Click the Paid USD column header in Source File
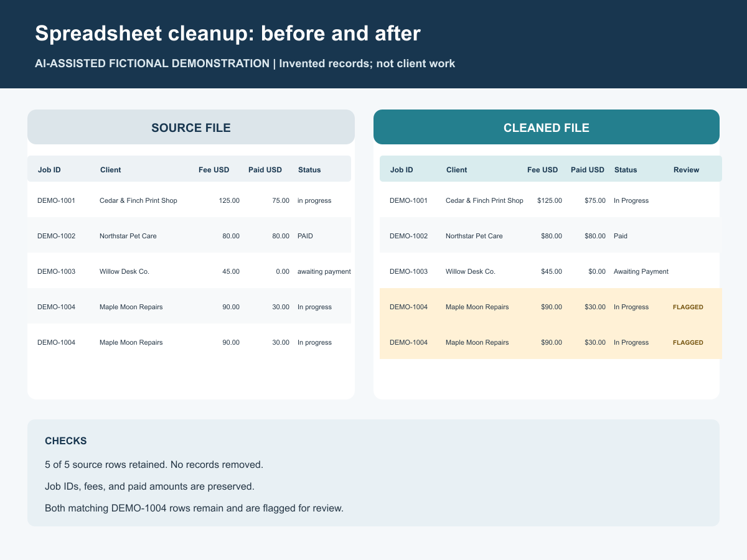The height and width of the screenshot is (560, 747). (265, 170)
